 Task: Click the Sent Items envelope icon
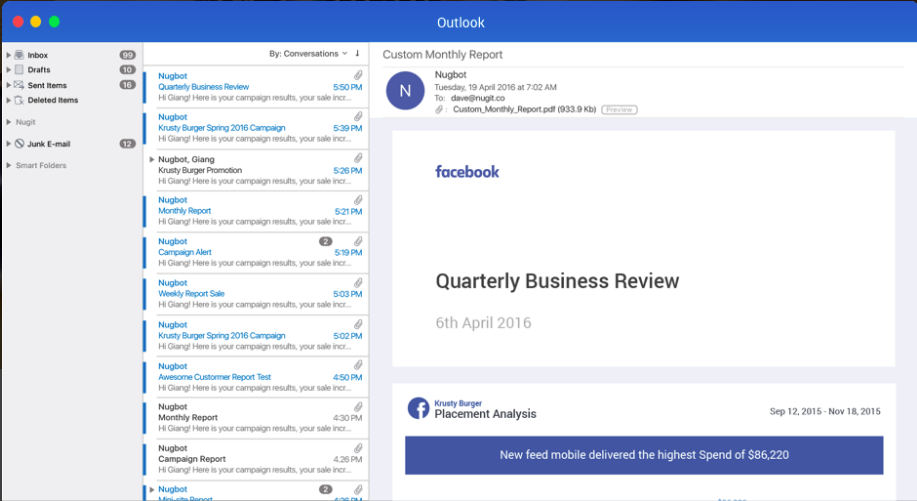(19, 85)
